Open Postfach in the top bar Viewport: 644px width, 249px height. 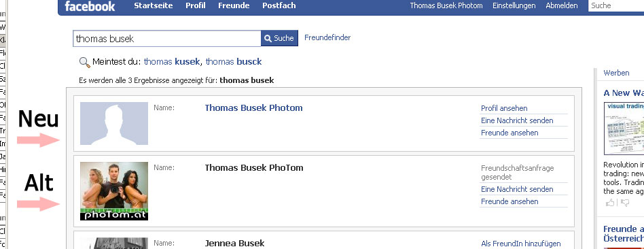(279, 5)
